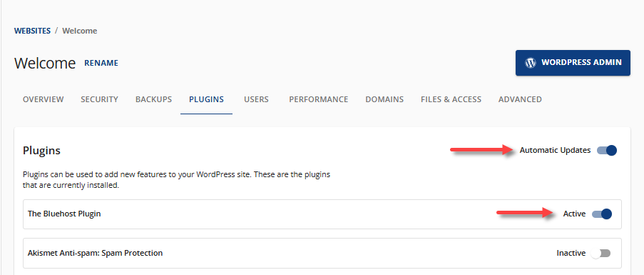
Task: Activate Akismet Anti-spam plugin toggle
Action: pyautogui.click(x=601, y=253)
